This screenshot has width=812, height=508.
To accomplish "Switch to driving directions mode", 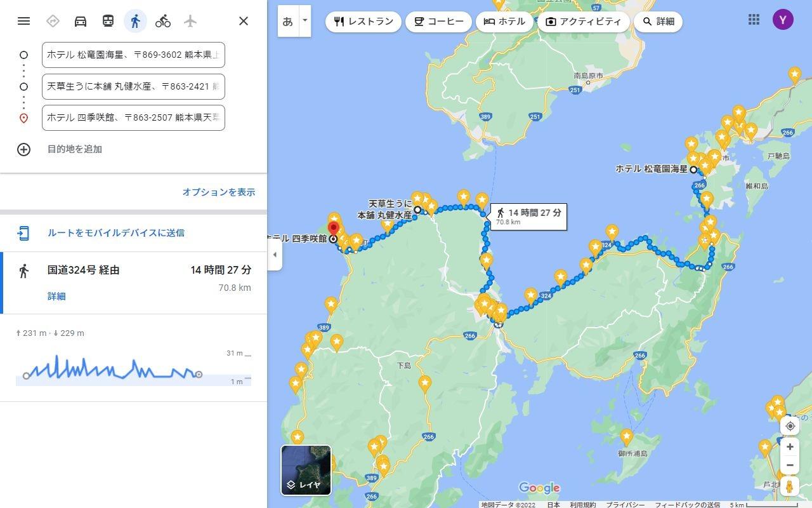I will tap(81, 21).
